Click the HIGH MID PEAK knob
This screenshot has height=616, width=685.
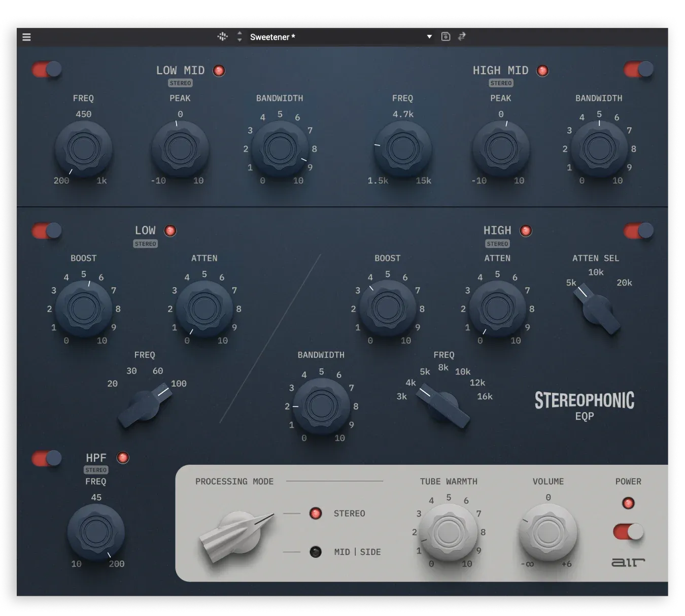pos(501,149)
